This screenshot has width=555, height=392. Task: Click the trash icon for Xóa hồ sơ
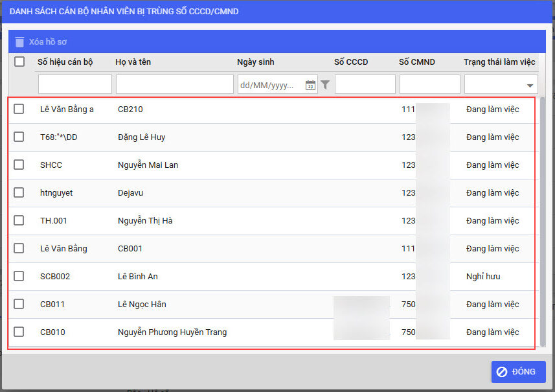(x=19, y=41)
